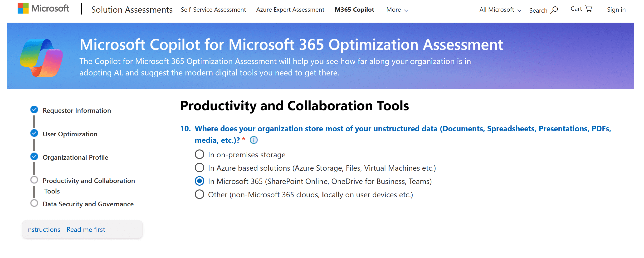Screen dimensions: 644x258
Task: Click the Cart label in header
Action: [x=576, y=9]
